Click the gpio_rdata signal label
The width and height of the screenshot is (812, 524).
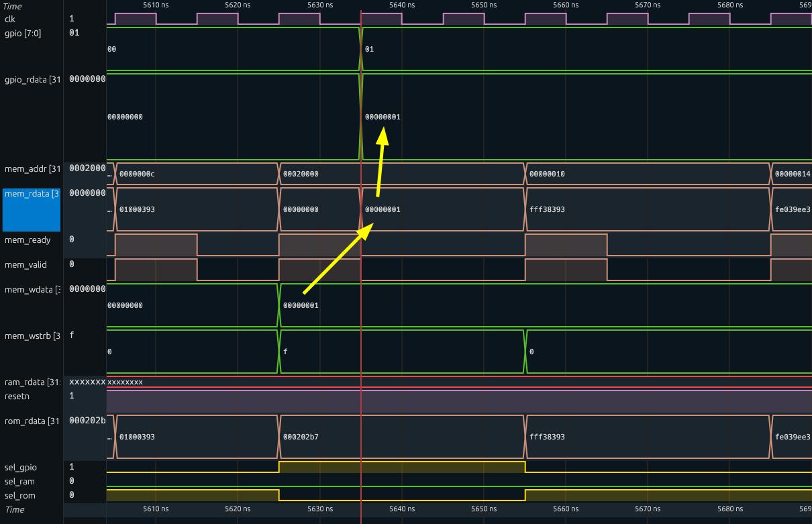point(32,79)
